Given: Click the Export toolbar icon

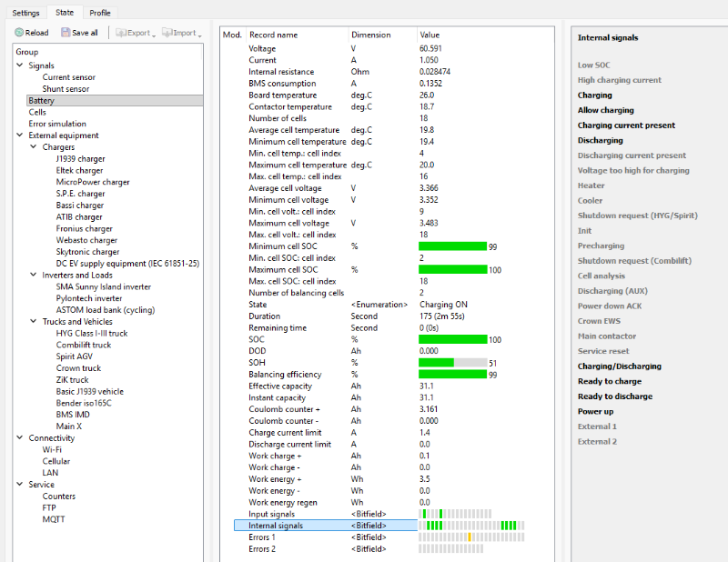Looking at the screenshot, I should point(121,33).
